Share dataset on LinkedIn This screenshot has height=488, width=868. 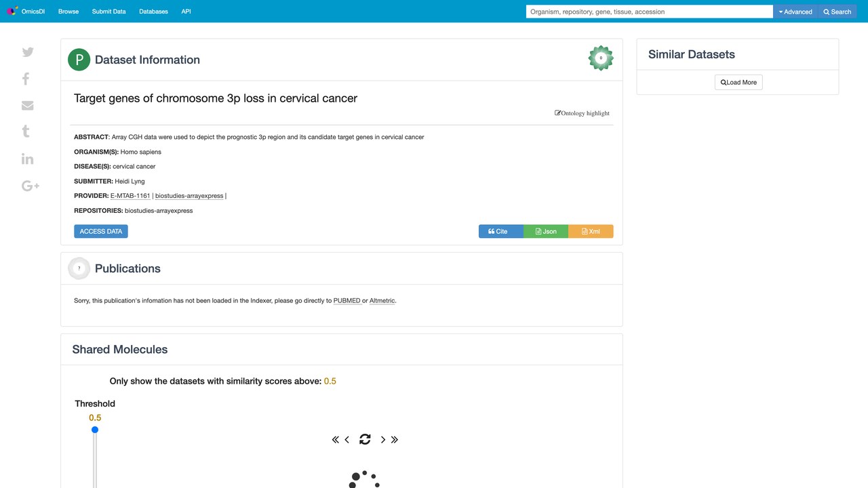coord(28,159)
